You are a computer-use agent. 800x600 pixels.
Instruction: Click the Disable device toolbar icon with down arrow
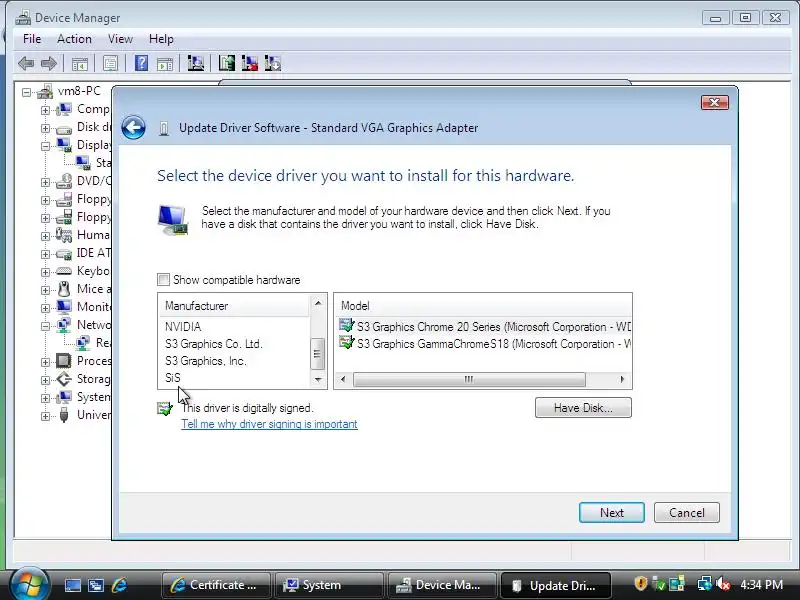[x=273, y=63]
